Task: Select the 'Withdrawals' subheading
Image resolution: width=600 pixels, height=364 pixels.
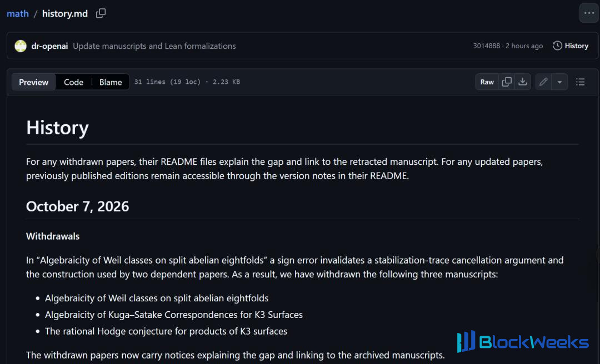Action: (53, 236)
